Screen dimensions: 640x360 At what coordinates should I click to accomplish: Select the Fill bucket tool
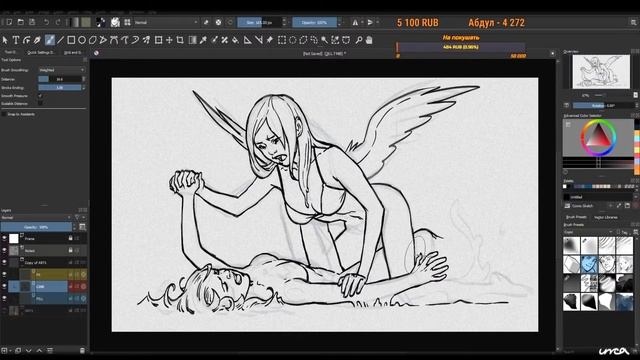coord(236,40)
